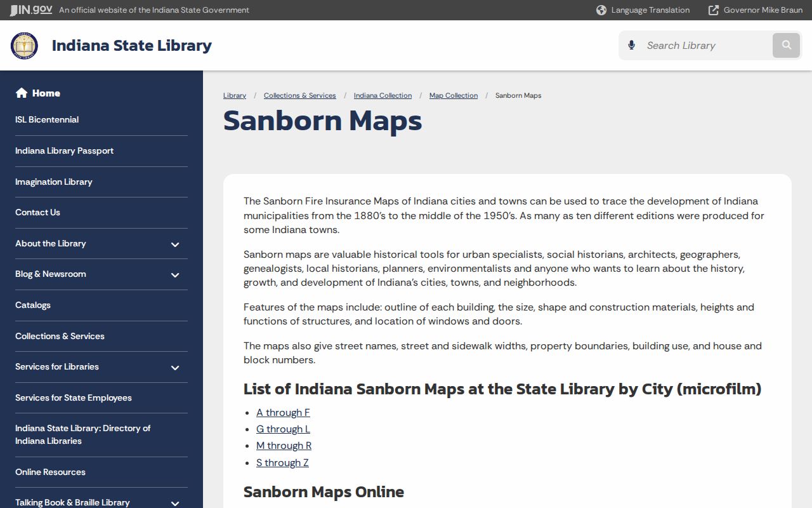Open the Catalogs sidebar item
Image resolution: width=812 pixels, height=508 pixels.
pos(33,305)
